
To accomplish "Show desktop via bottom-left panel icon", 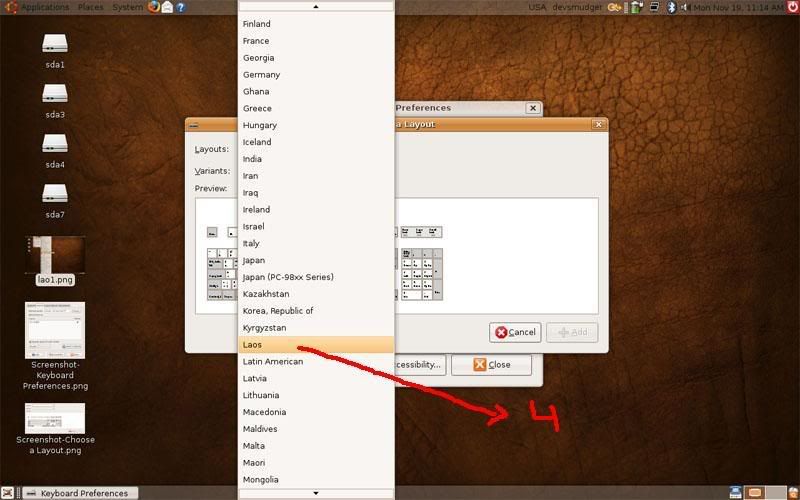I will (7, 493).
